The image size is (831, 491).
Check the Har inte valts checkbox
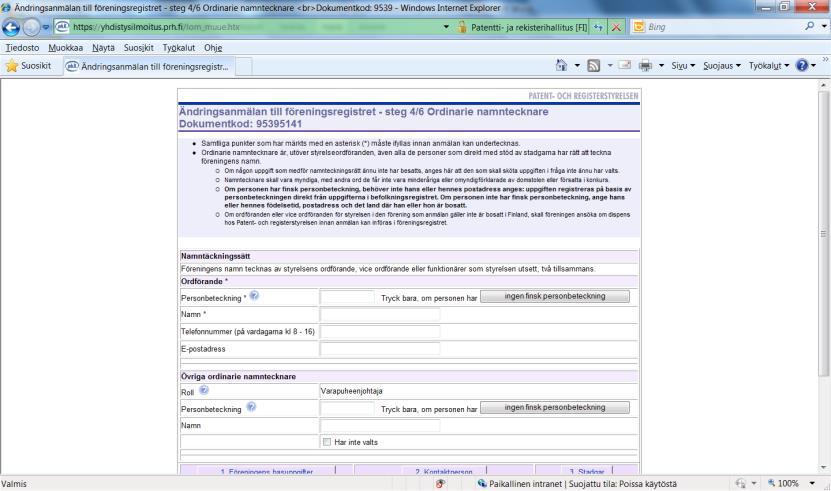[327, 442]
